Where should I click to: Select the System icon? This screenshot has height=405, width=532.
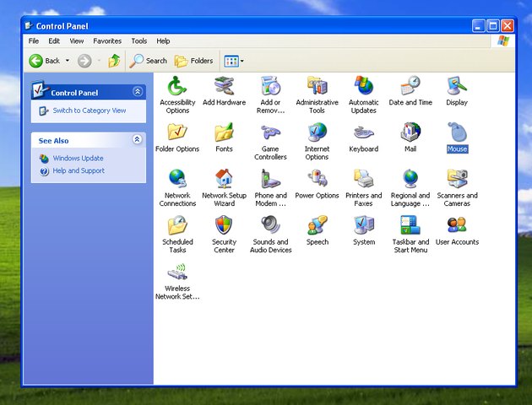point(363,225)
